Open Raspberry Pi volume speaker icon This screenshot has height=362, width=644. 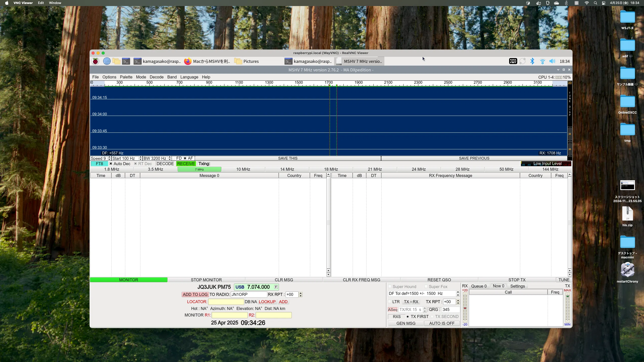tap(552, 61)
